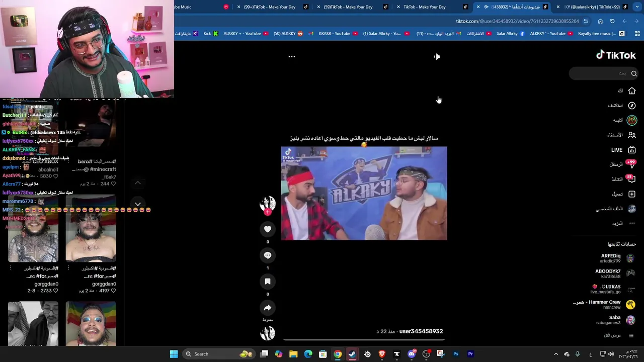Open Photoshop from the taskbar
The height and width of the screenshot is (362, 644).
pyautogui.click(x=456, y=354)
